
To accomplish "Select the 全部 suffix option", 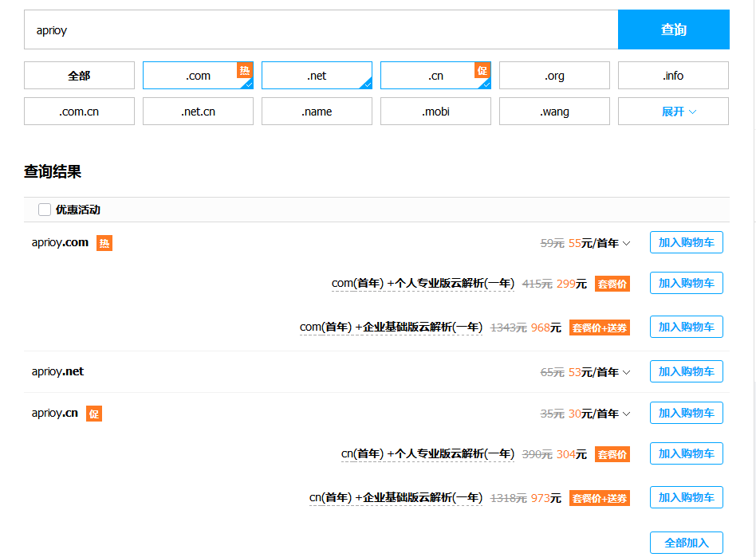I will pos(79,75).
